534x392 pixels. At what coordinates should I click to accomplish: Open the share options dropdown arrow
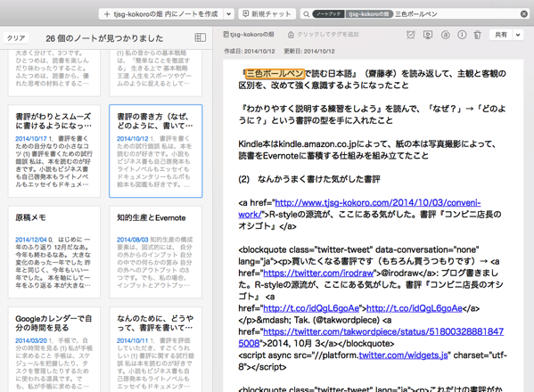click(518, 35)
